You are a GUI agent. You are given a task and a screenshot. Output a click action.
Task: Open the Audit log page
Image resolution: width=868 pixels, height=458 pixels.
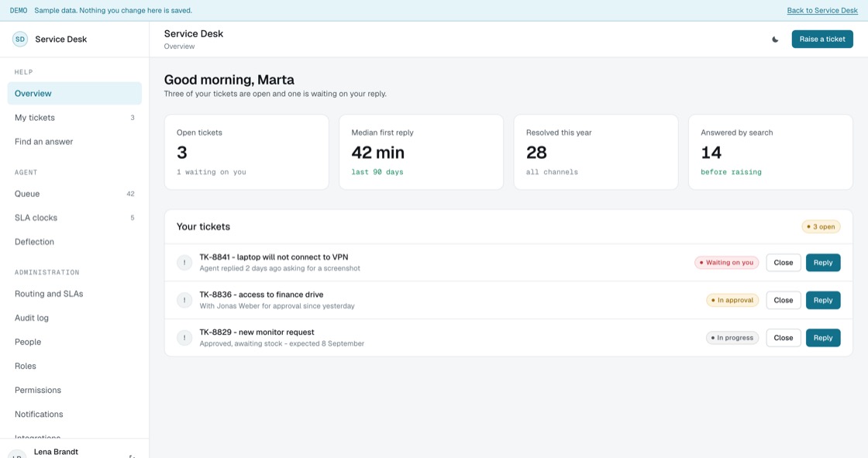pos(74,318)
